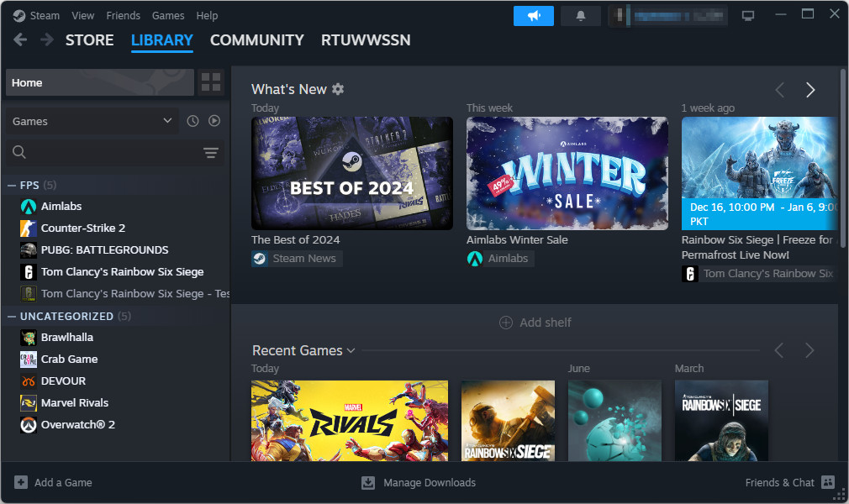849x504 pixels.
Task: Show previous Recent Games items
Action: click(779, 350)
